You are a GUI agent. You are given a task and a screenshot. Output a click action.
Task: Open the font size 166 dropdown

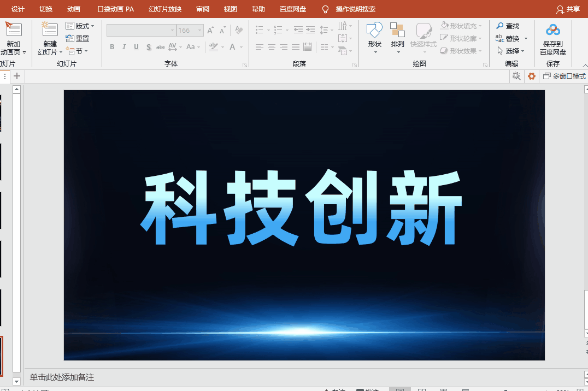click(x=199, y=31)
